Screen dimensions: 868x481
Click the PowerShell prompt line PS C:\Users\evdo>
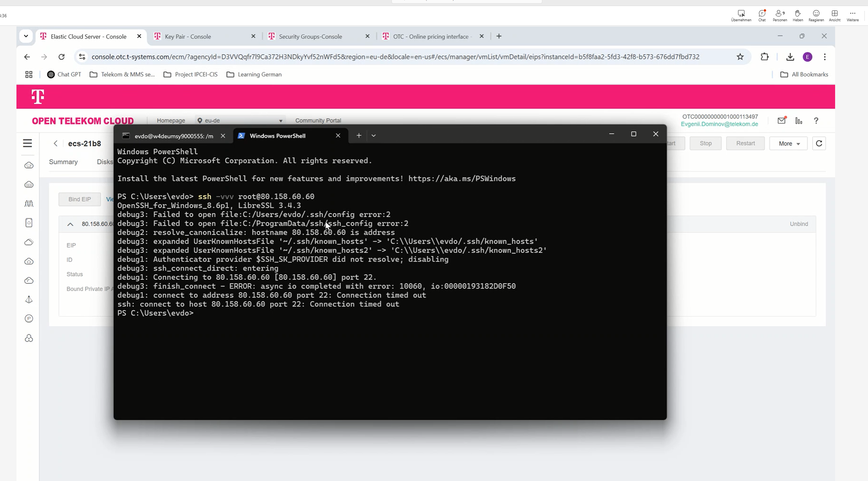[x=156, y=313]
